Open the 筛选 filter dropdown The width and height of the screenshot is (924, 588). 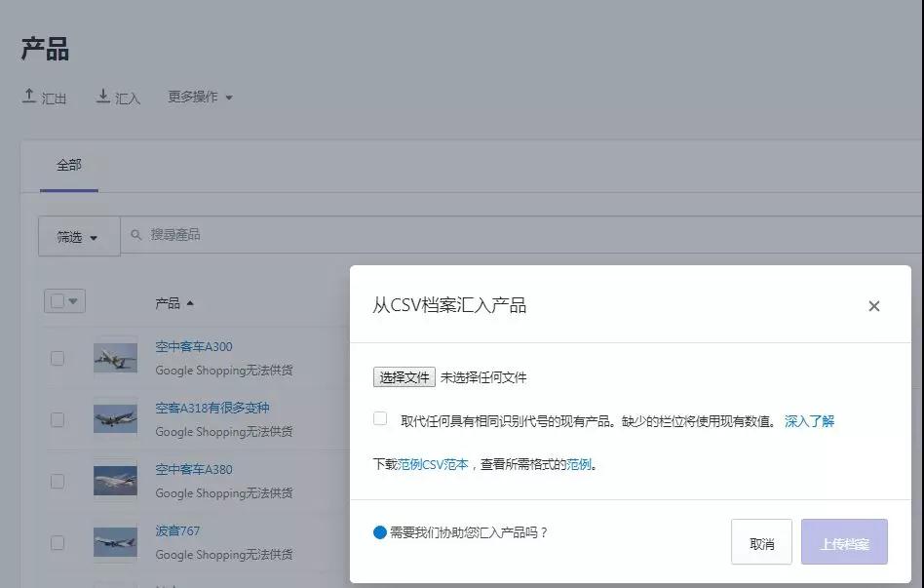[78, 234]
